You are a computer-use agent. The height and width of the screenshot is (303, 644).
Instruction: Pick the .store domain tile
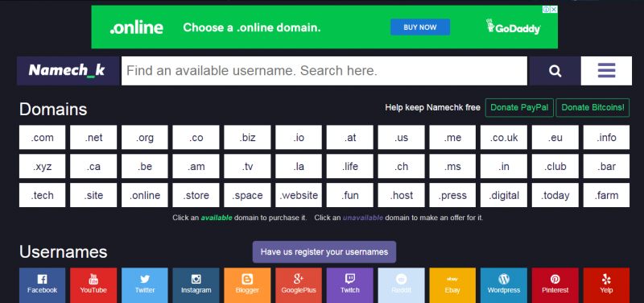click(x=196, y=195)
